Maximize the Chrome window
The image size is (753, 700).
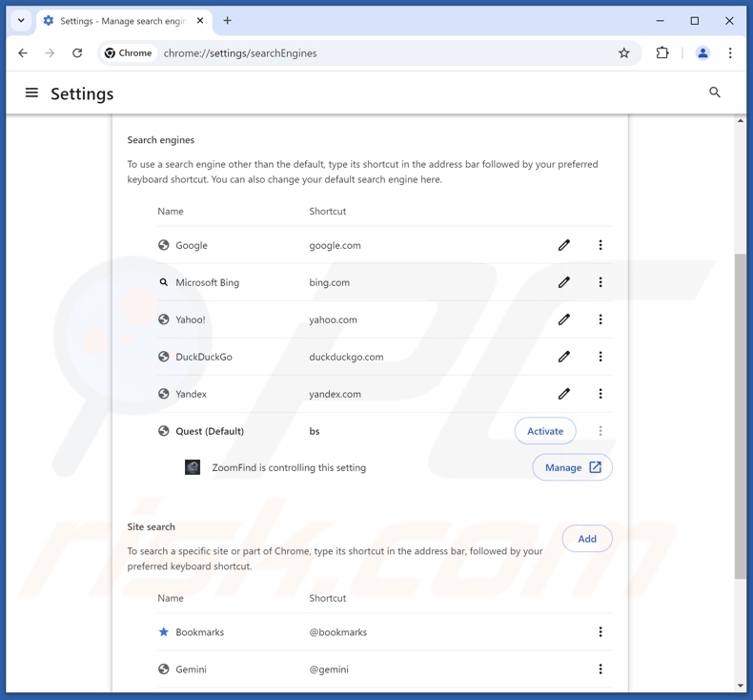695,21
